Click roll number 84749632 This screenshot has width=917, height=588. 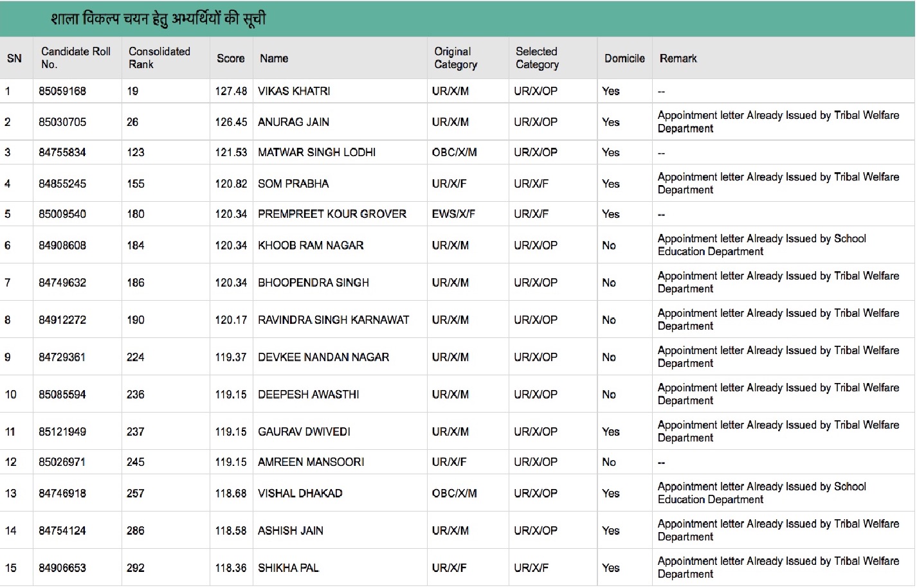click(62, 283)
